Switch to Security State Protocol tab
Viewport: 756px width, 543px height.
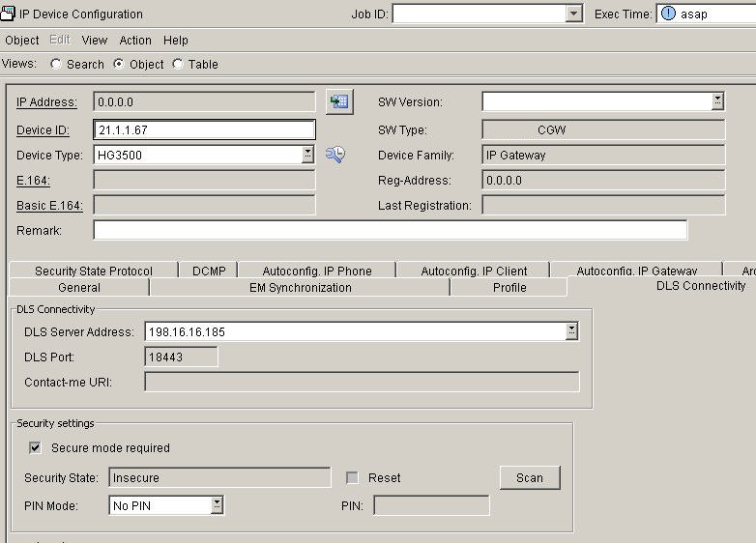94,271
